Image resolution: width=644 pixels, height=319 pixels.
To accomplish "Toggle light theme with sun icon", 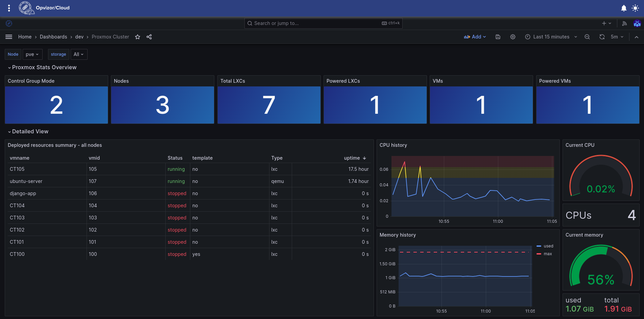I will click(635, 8).
